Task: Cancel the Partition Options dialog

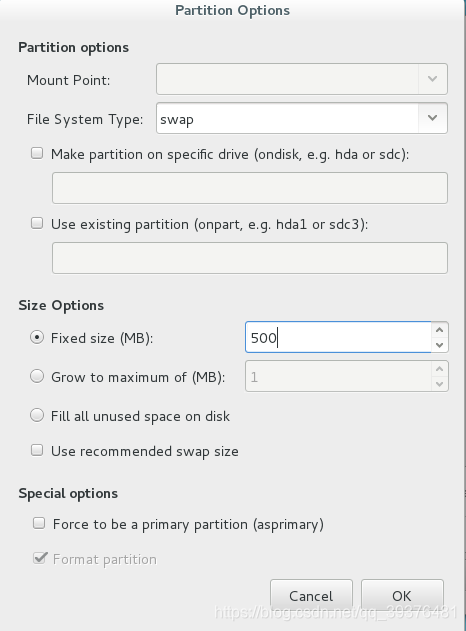Action: tap(311, 596)
